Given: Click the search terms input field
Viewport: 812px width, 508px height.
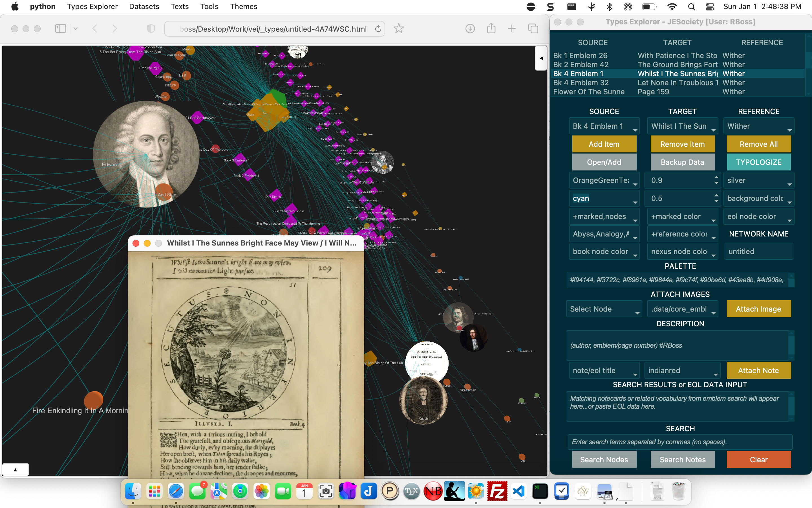Looking at the screenshot, I should 680,442.
